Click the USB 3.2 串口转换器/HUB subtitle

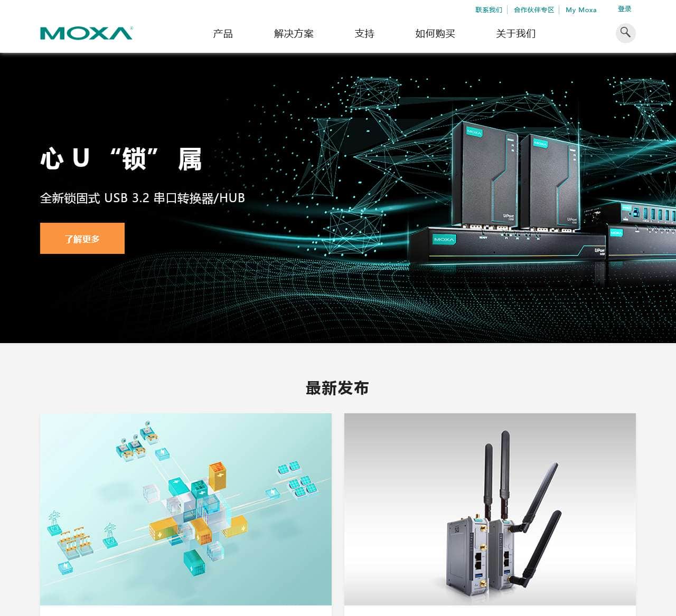pyautogui.click(x=143, y=198)
